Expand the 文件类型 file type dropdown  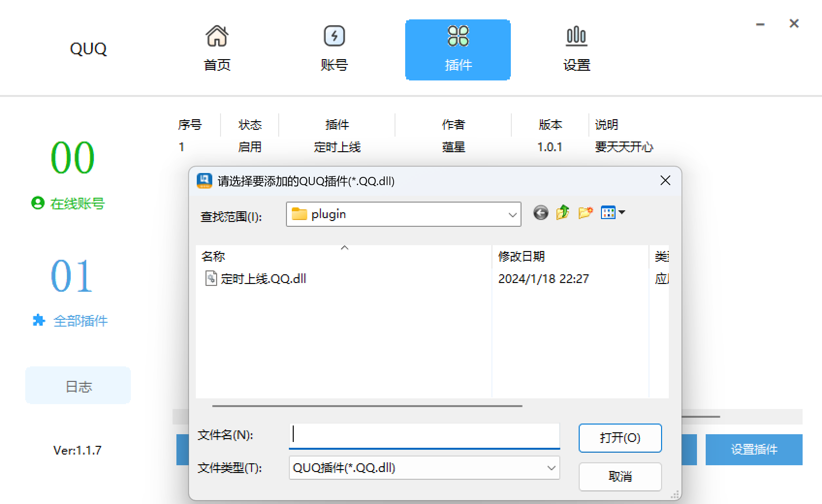[551, 468]
